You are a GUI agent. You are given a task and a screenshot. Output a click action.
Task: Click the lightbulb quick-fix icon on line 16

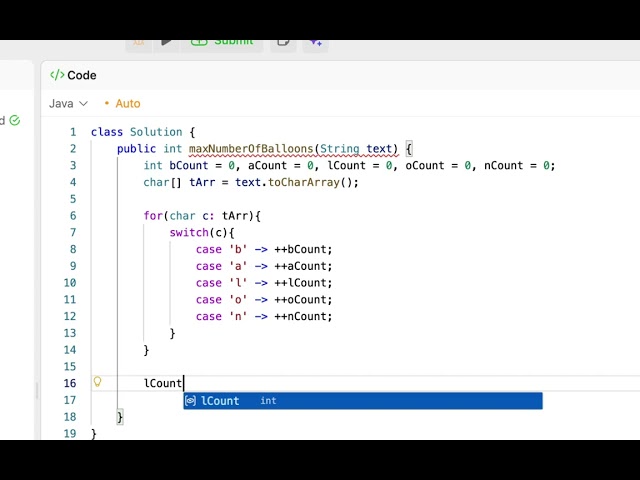tap(97, 382)
